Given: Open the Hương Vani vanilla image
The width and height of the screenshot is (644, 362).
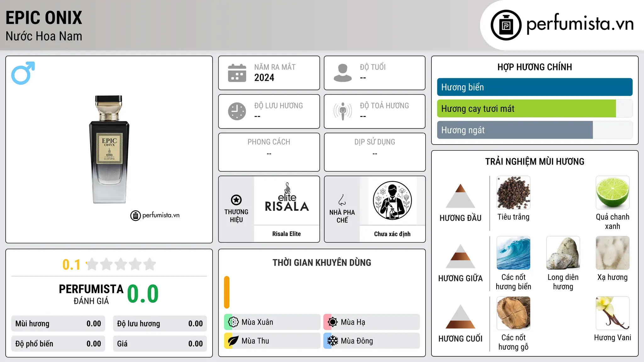Looking at the screenshot, I should click(x=613, y=313).
